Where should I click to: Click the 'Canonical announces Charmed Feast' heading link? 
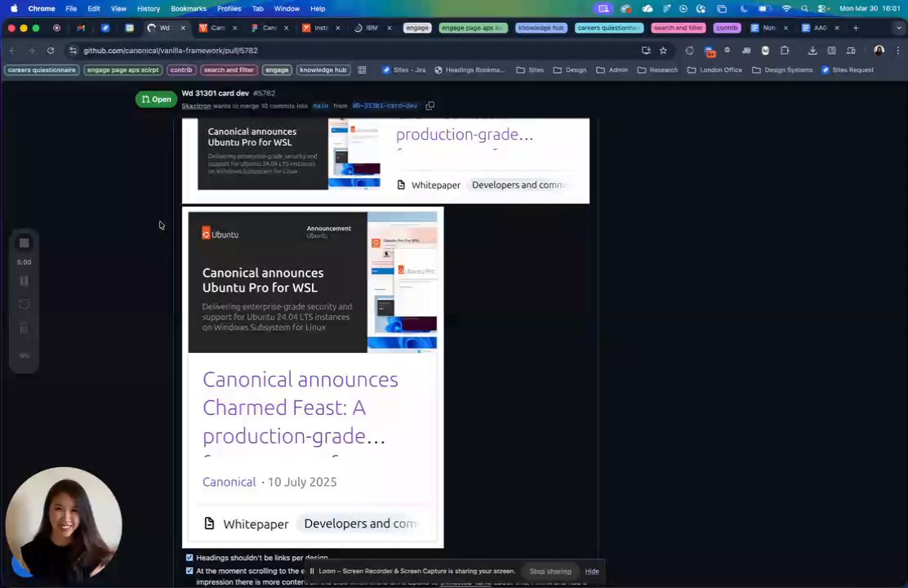(x=300, y=408)
